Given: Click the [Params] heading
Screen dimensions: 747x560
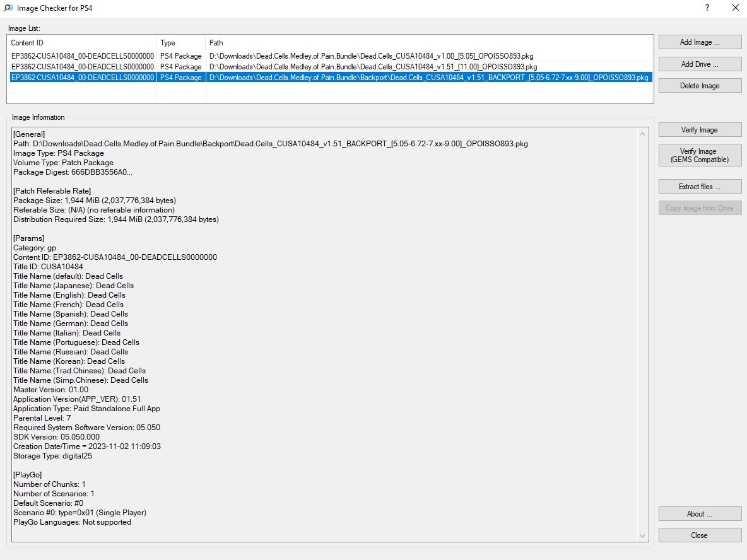Looking at the screenshot, I should 28,238.
